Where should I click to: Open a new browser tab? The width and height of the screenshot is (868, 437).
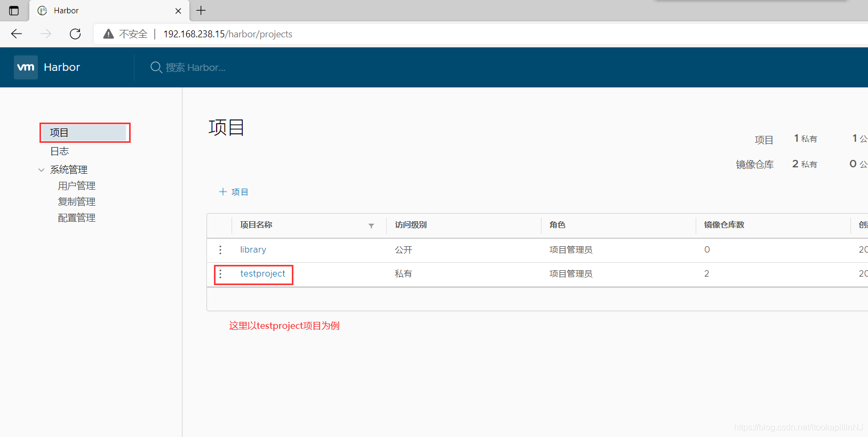pyautogui.click(x=201, y=10)
